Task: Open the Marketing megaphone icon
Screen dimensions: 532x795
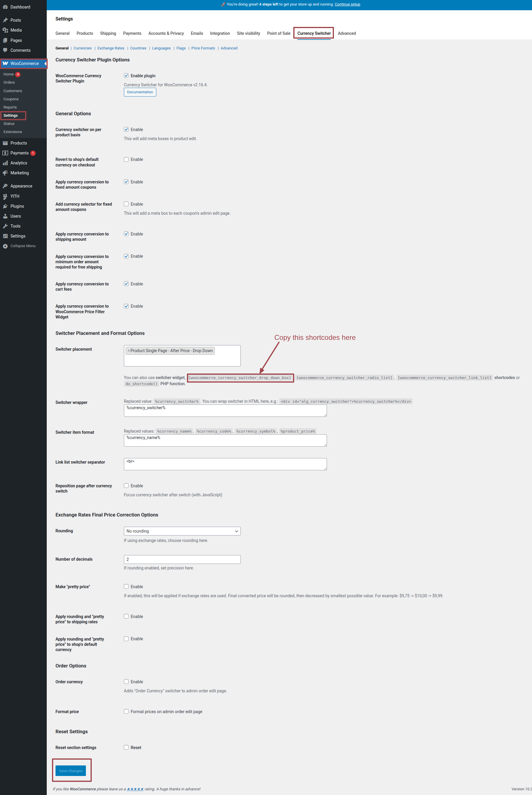Action: 5,173
